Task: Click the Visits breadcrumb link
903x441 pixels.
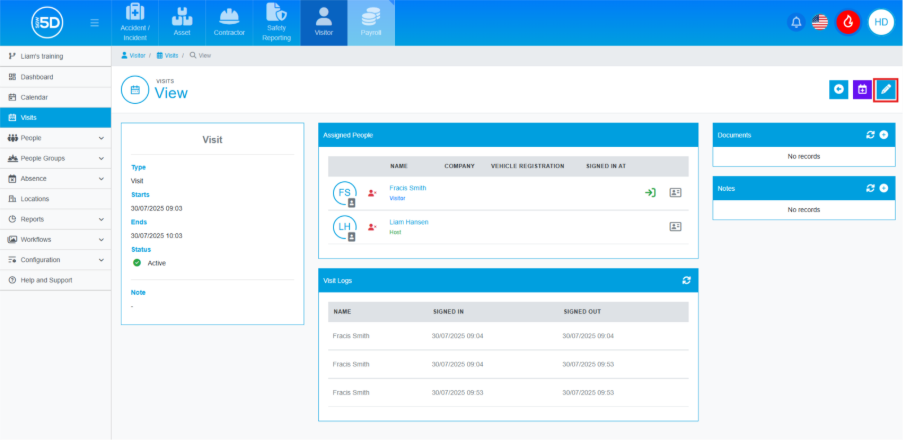Action: coord(167,55)
